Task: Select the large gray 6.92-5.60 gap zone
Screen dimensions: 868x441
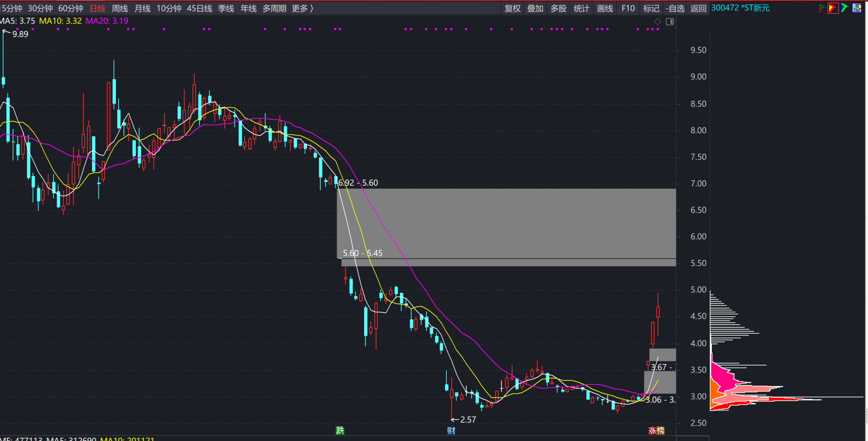Action: click(x=506, y=223)
